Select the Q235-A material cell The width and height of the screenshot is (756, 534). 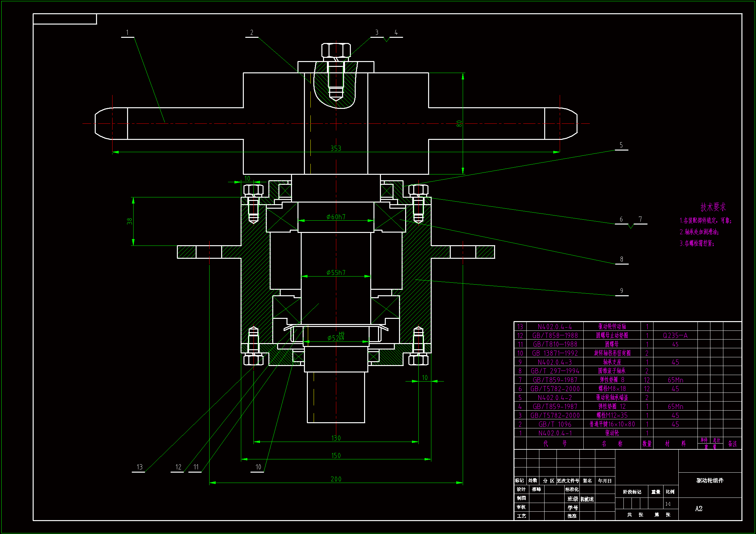click(x=675, y=336)
